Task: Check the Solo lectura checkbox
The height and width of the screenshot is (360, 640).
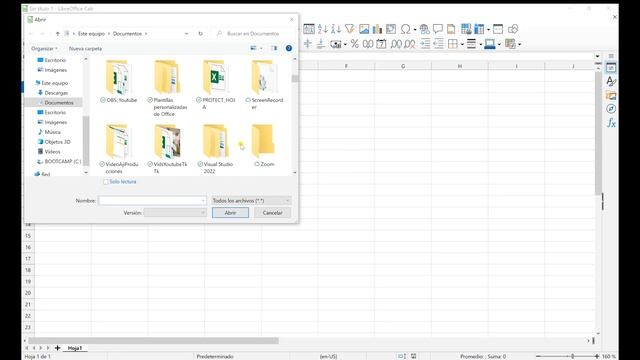Action: pos(106,182)
